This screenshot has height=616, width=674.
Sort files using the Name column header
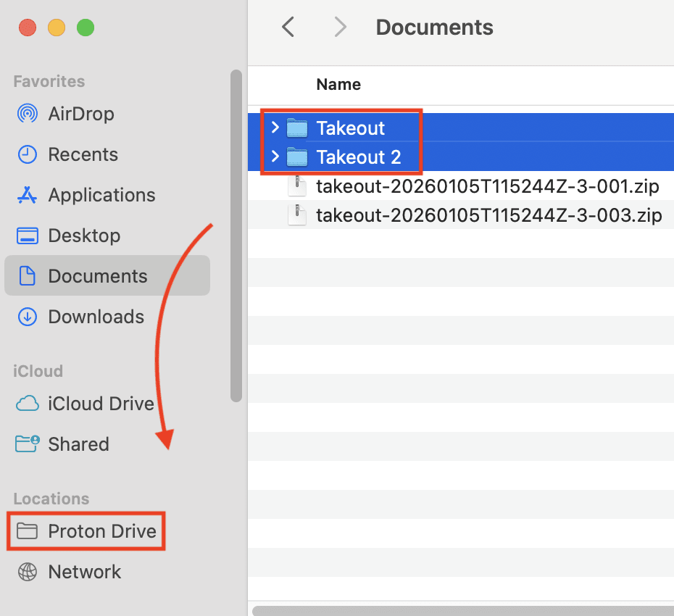click(x=338, y=84)
